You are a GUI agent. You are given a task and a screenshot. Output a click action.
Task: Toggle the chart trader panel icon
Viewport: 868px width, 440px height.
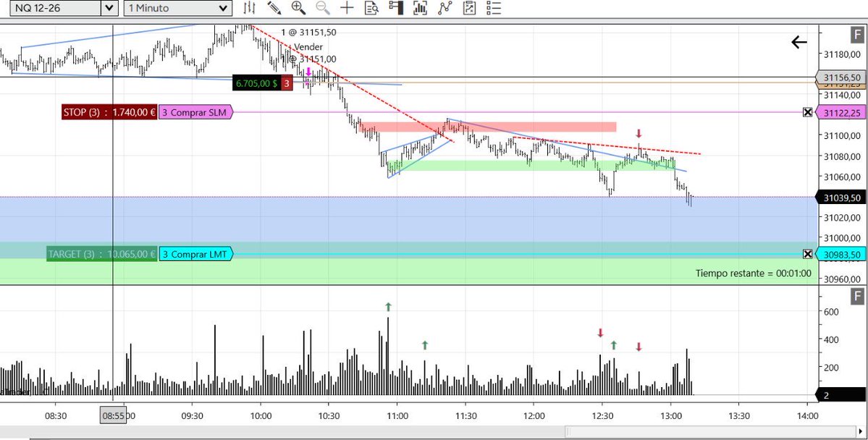396,8
